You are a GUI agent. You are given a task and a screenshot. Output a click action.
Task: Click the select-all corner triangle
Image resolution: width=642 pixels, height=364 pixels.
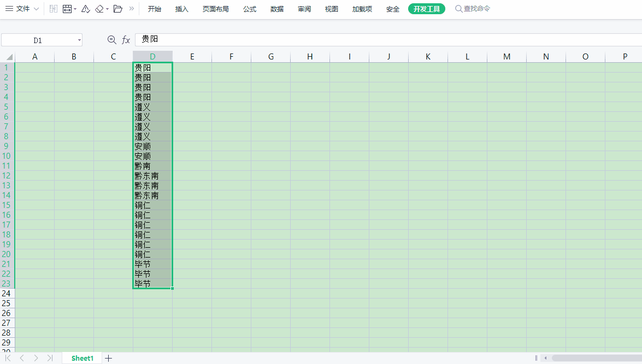coord(9,57)
